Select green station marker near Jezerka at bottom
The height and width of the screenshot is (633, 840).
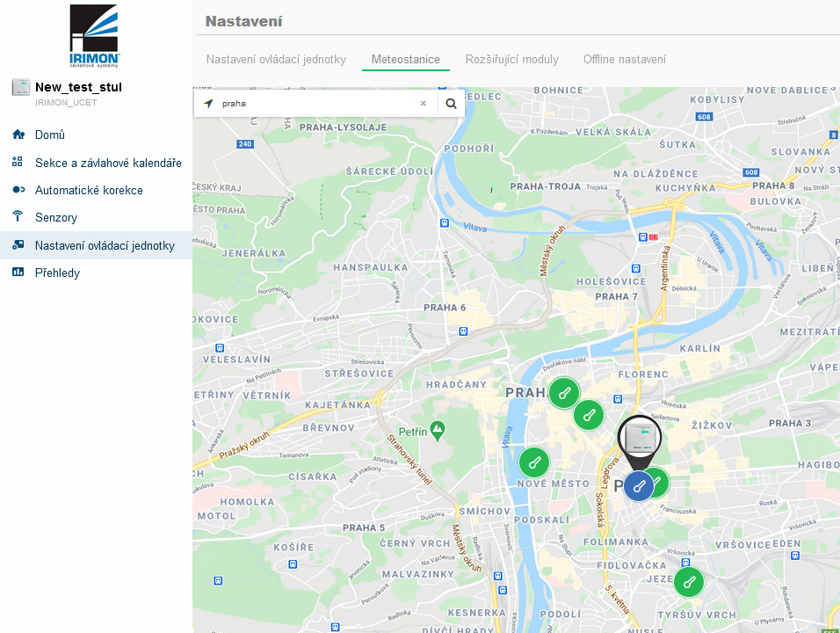pyautogui.click(x=689, y=581)
